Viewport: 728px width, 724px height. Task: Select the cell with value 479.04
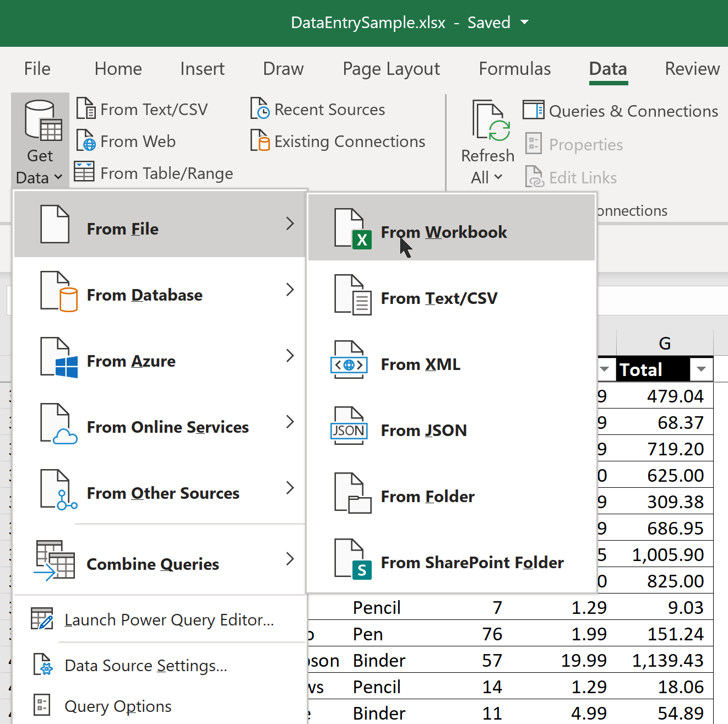coord(665,396)
